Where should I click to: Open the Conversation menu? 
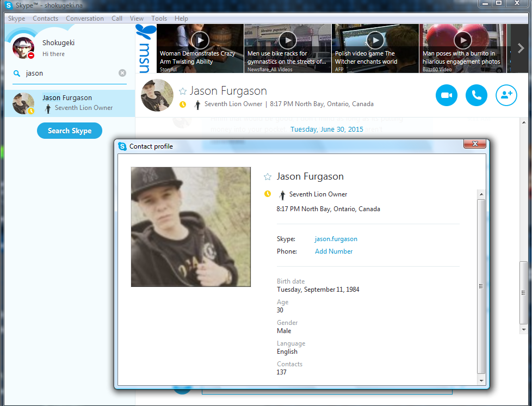point(85,19)
